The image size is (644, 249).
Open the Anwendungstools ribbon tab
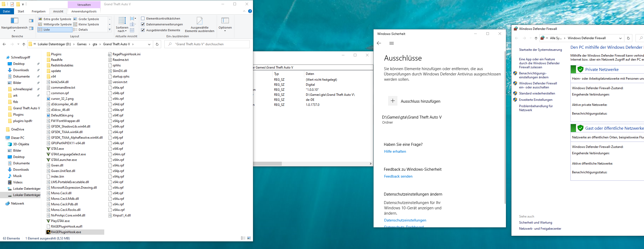click(x=84, y=11)
